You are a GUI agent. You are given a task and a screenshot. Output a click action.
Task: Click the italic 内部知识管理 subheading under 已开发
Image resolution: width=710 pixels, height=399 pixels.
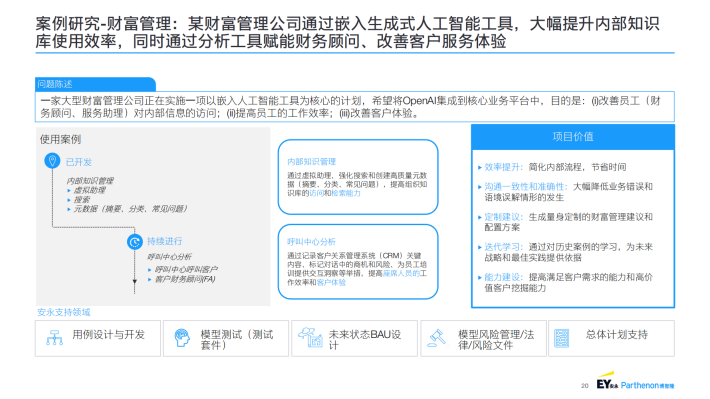90,181
